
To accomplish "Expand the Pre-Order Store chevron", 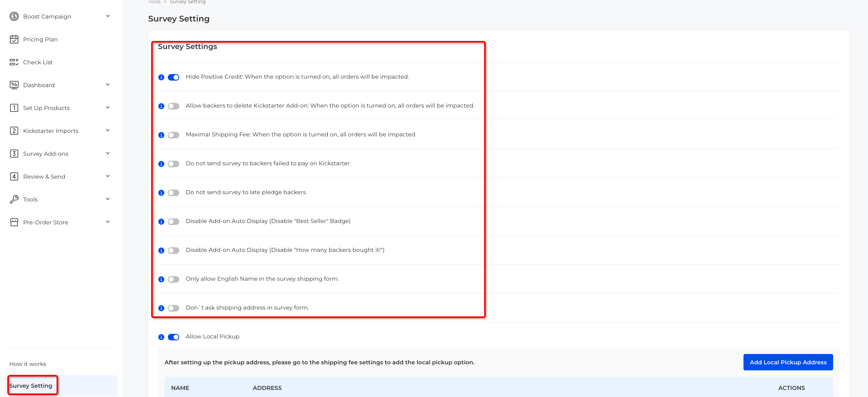I will (x=108, y=222).
